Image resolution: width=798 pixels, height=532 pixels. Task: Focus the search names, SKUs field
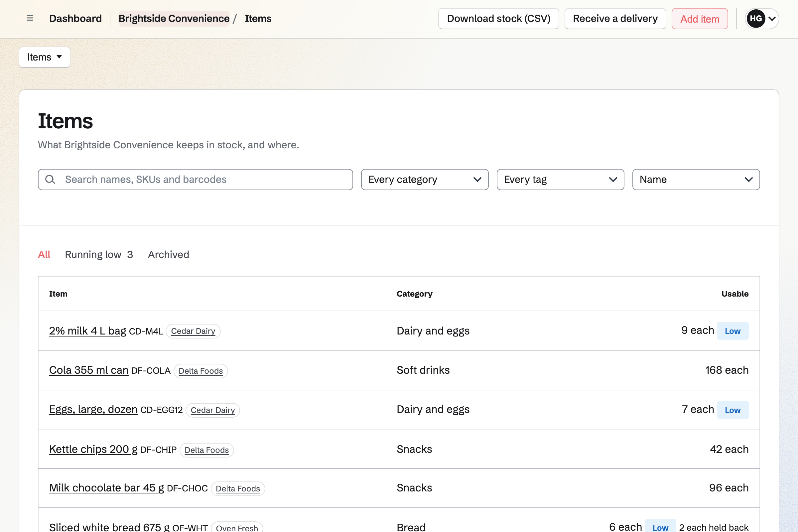click(196, 180)
